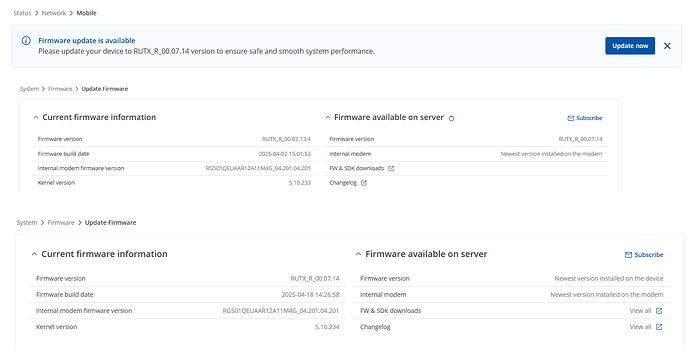Viewport: 690px width, 363px height.
Task: Click the Update now button
Action: pos(630,46)
